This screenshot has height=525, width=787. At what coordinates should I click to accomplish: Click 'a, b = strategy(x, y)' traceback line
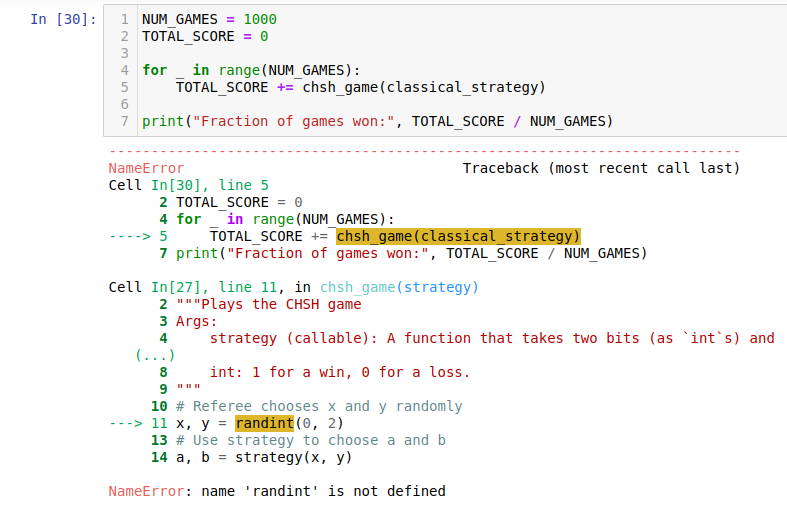pyautogui.click(x=264, y=457)
